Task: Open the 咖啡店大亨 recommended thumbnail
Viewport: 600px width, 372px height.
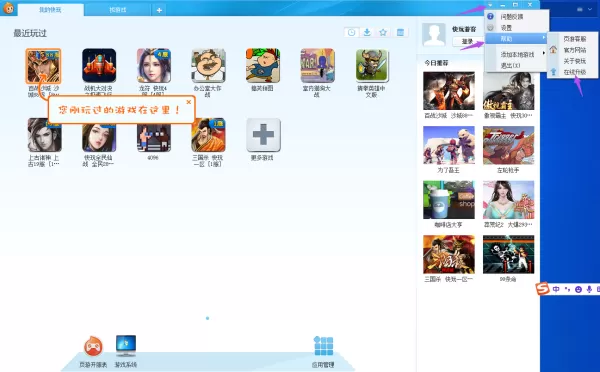Action: tap(449, 200)
